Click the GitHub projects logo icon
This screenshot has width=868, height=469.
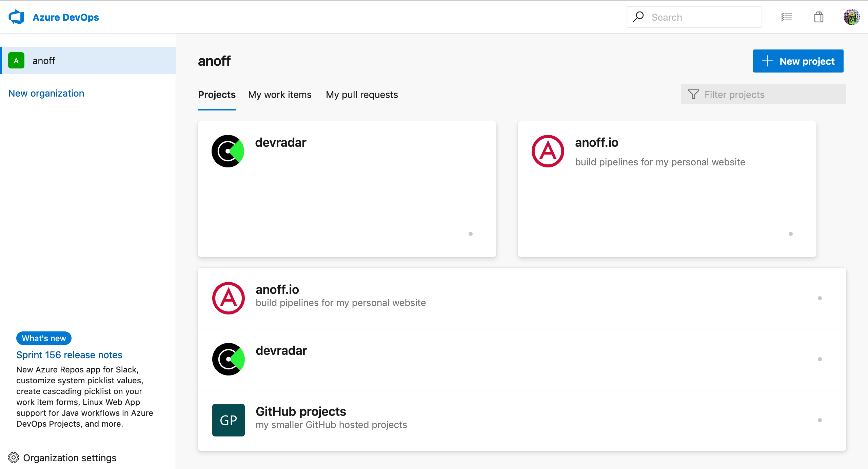pos(228,417)
